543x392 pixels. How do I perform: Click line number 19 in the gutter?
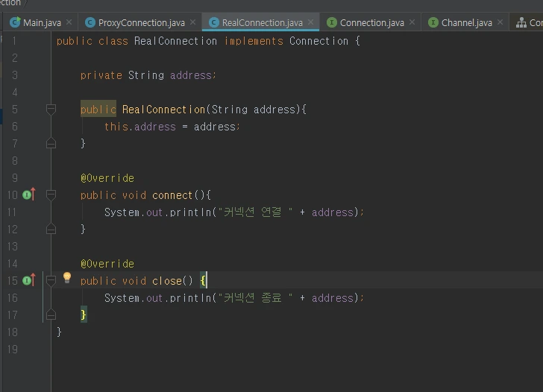(x=13, y=349)
